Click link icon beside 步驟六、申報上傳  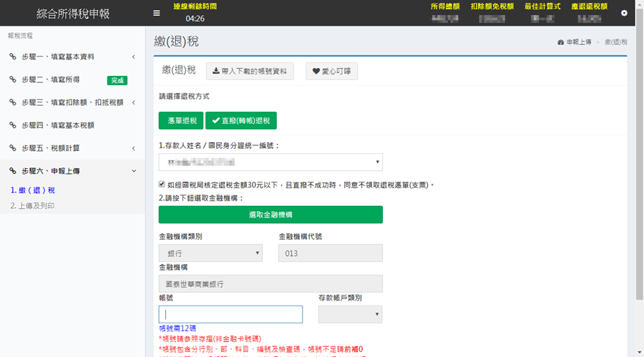click(x=12, y=171)
